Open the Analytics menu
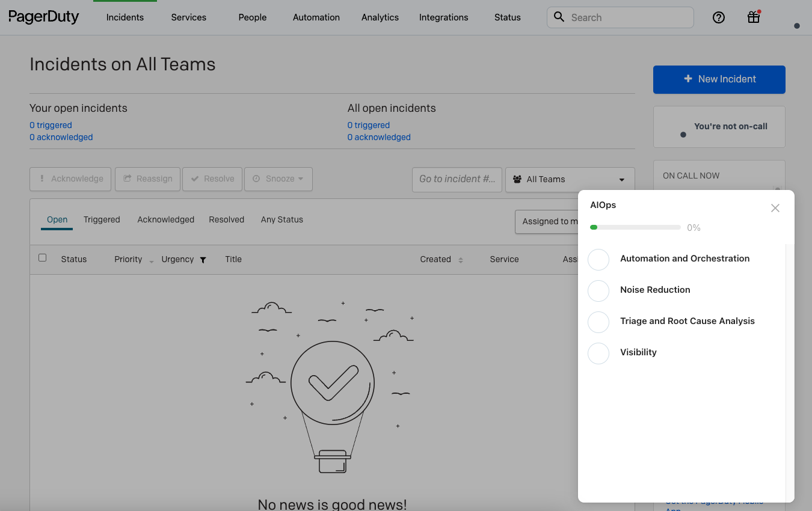This screenshot has width=812, height=511. 380,17
